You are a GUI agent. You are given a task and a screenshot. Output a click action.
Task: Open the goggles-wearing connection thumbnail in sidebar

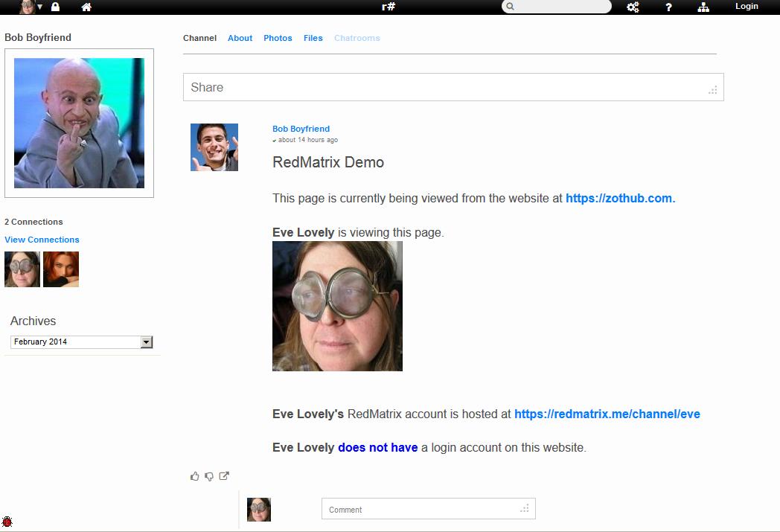22,269
